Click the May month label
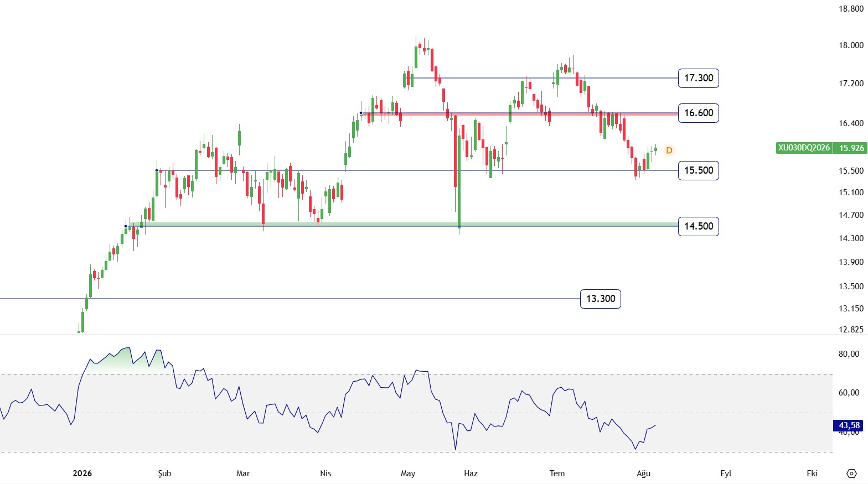The height and width of the screenshot is (484, 868). click(408, 473)
